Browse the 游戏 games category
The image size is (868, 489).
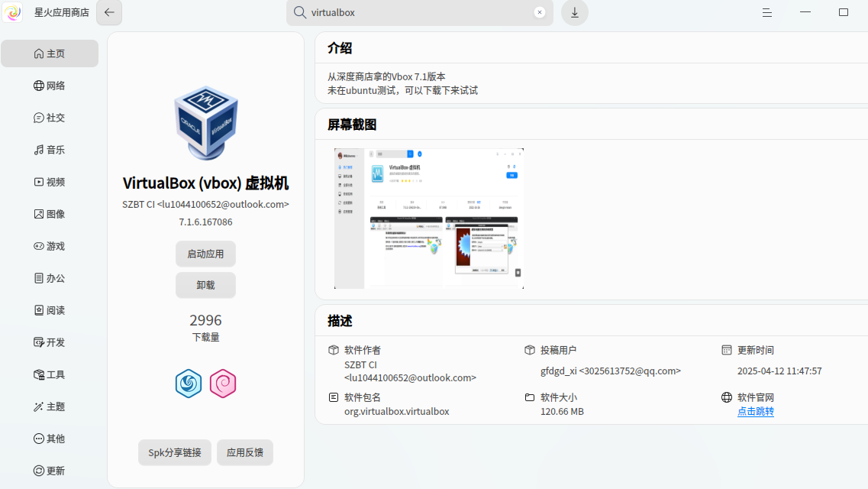click(x=50, y=247)
